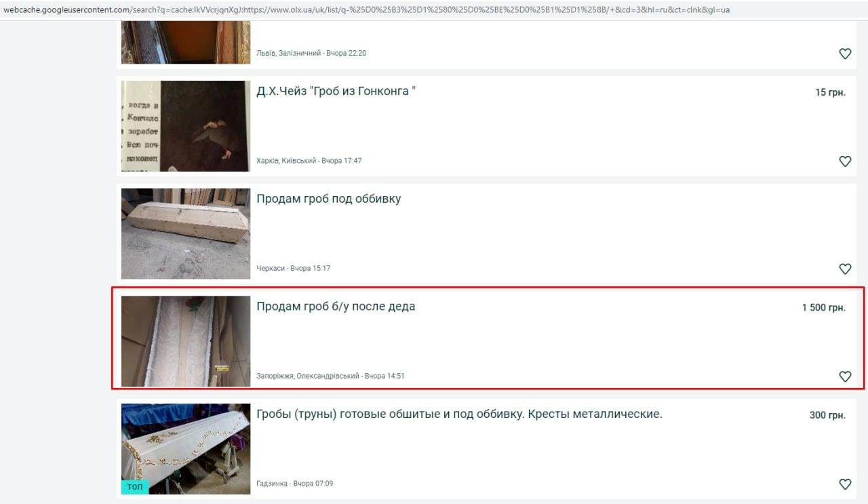Favorite the 'Гроб из Гонконга' book listing

point(845,161)
